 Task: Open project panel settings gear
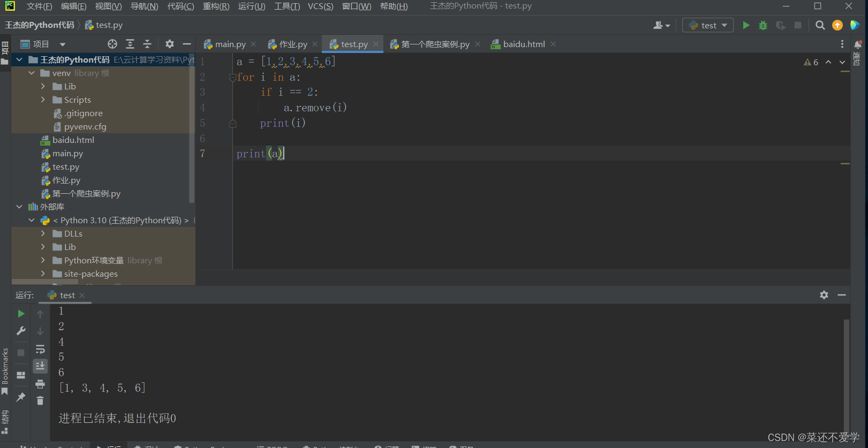point(170,44)
